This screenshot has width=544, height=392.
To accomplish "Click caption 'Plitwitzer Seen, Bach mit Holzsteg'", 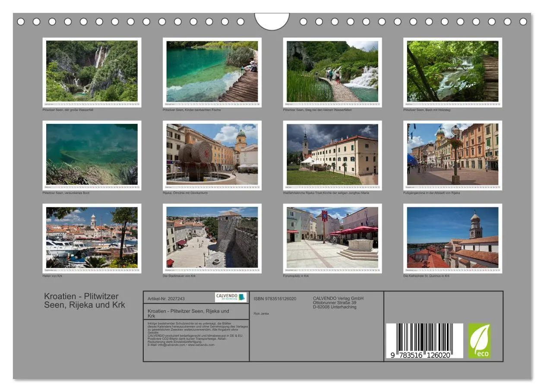I will (x=427, y=110).
